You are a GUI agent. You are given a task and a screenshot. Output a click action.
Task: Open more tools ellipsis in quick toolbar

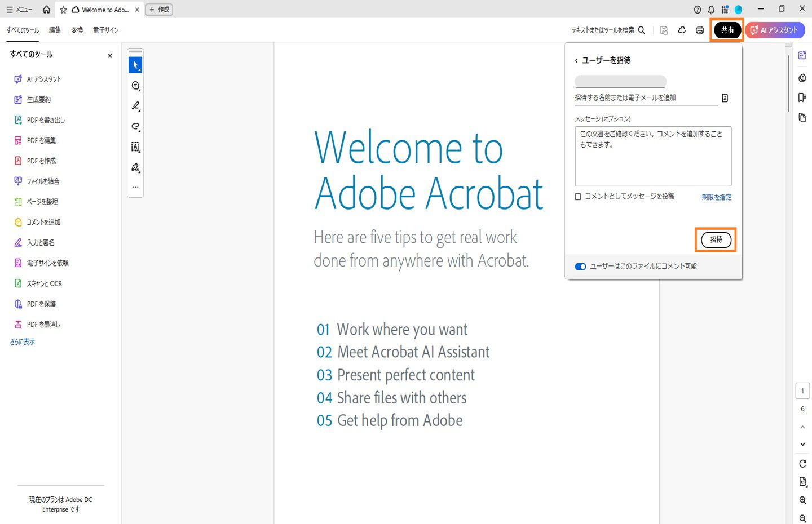(x=135, y=187)
